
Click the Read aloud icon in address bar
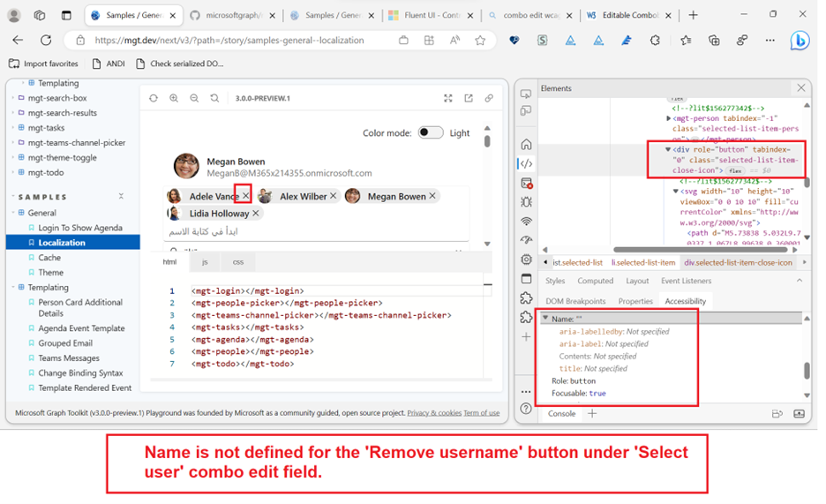454,40
